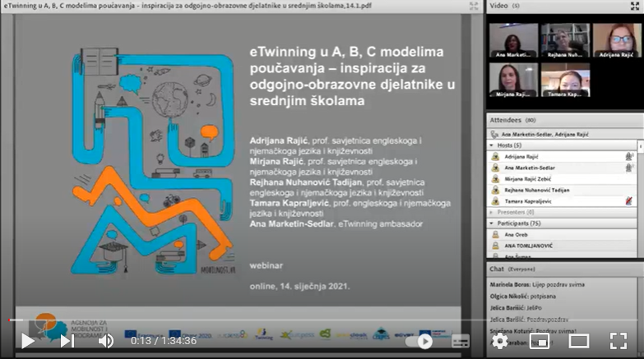
Task: Click Marinela Boras chat message
Action: coord(537,284)
